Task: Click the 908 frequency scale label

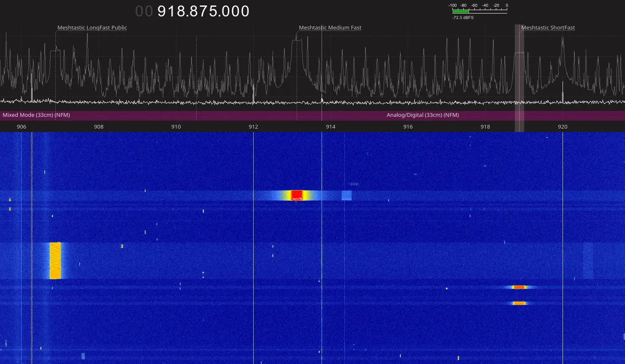Action: point(99,127)
